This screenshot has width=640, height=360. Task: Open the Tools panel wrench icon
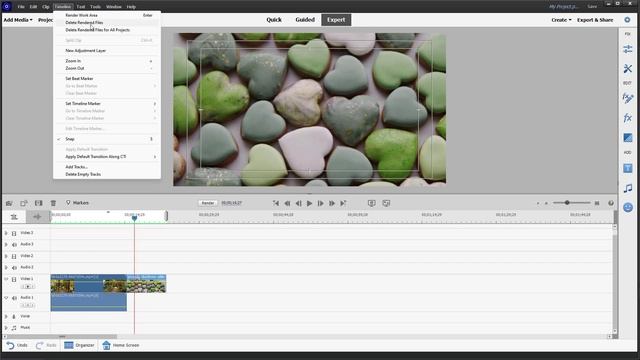pos(627,69)
